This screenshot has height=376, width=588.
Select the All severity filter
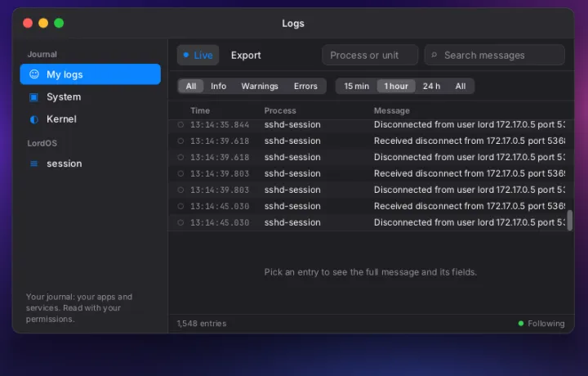pyautogui.click(x=191, y=86)
